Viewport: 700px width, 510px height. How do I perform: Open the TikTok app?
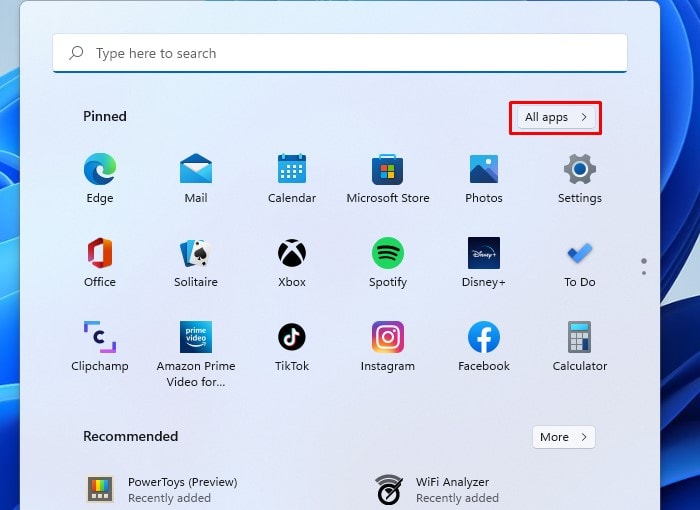tap(292, 346)
